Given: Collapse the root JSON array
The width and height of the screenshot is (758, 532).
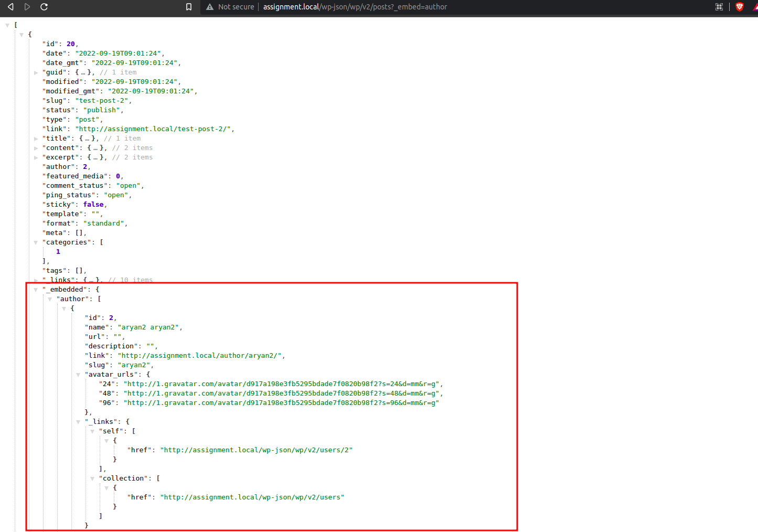Looking at the screenshot, I should (x=7, y=25).
